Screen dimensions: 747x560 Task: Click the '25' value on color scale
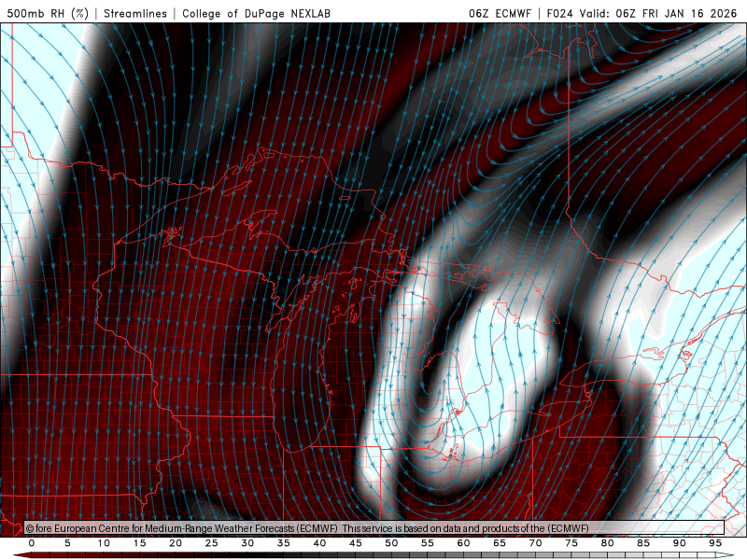[x=212, y=543]
